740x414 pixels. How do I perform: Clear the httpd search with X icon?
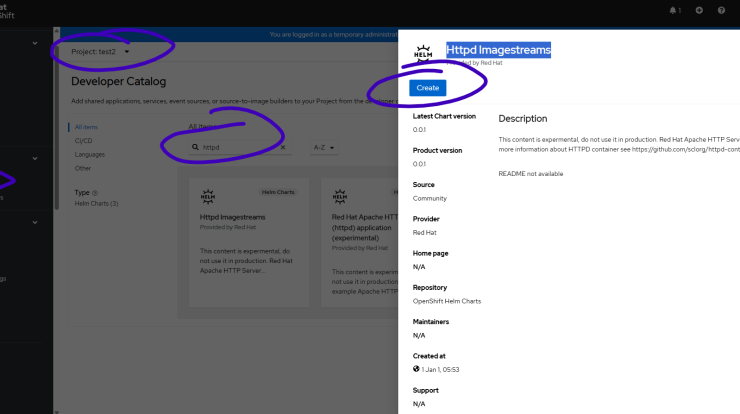coord(283,147)
